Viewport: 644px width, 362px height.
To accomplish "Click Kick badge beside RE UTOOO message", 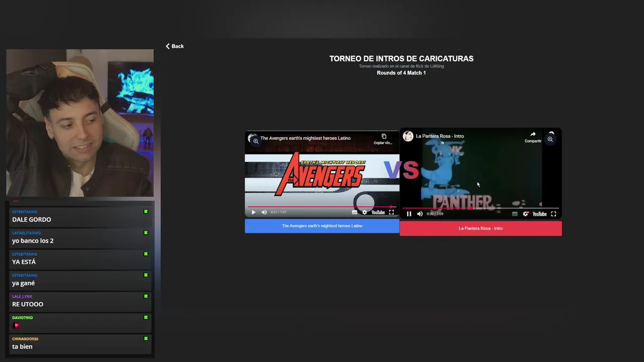I will [146, 296].
